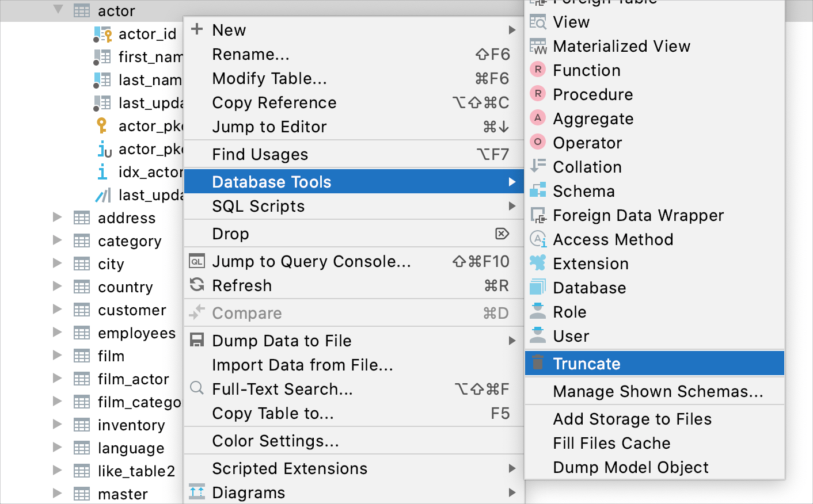This screenshot has height=504, width=813.
Task: Click Fill Files Cache
Action: (611, 443)
